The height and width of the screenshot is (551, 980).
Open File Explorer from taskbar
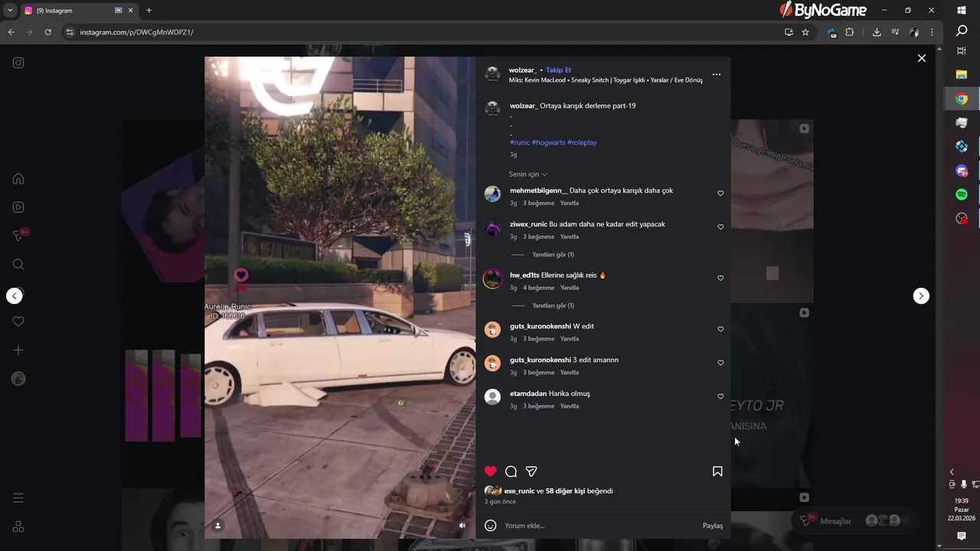click(962, 75)
